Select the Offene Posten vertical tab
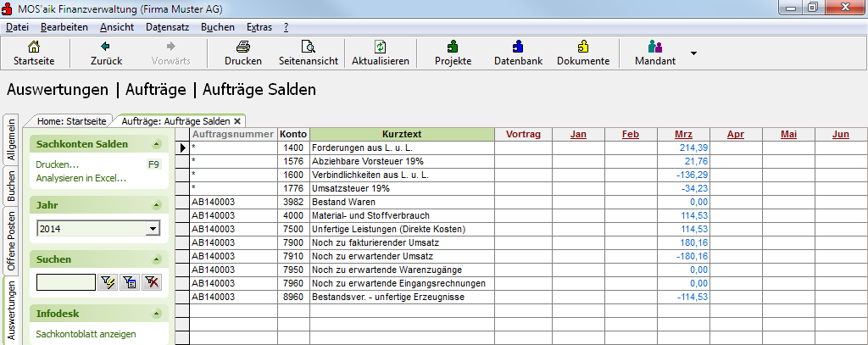Image resolution: width=868 pixels, height=345 pixels. tap(12, 241)
